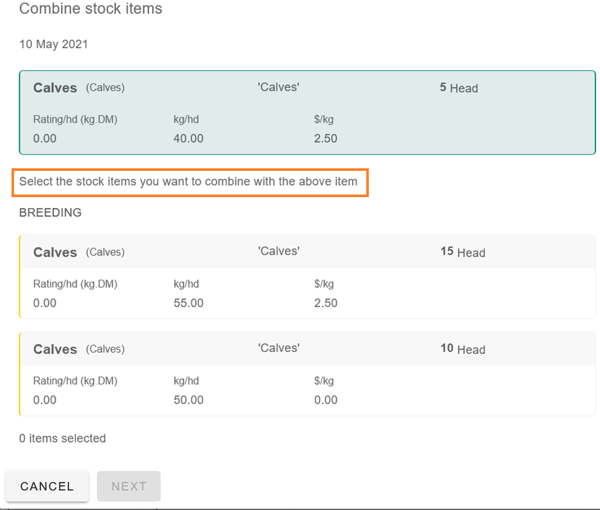Click the 55.00 kg/hd value

point(188,303)
